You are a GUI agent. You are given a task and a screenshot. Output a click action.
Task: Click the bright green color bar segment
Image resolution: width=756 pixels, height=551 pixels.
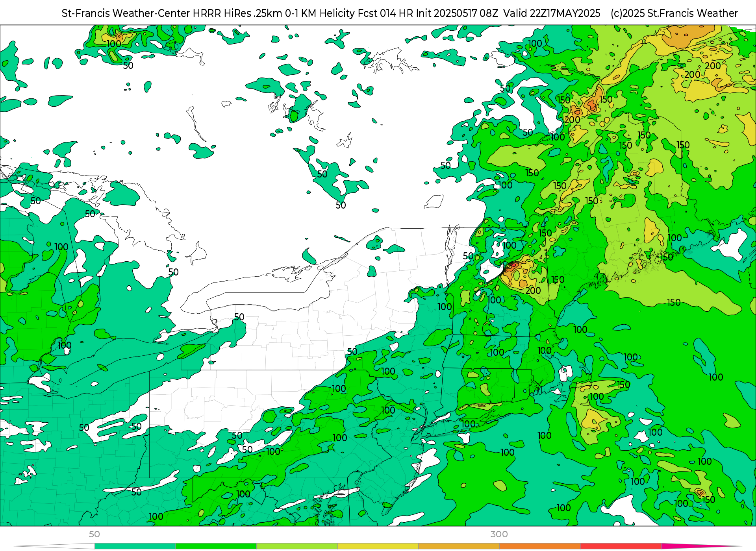point(216,546)
